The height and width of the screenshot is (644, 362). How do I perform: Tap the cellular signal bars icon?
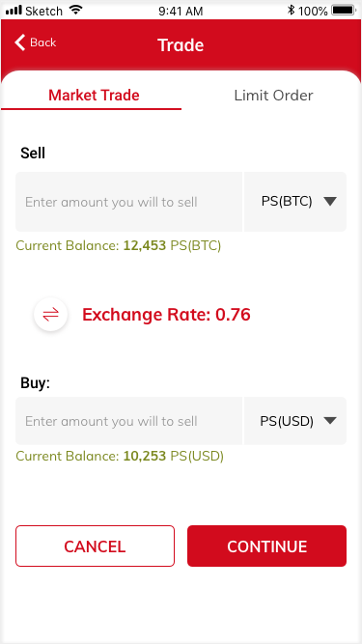(14, 11)
